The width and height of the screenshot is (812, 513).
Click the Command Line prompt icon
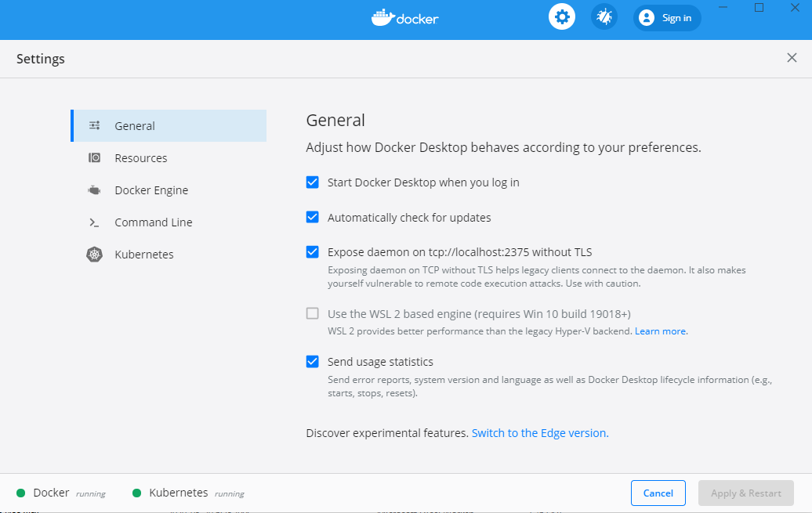pos(94,222)
